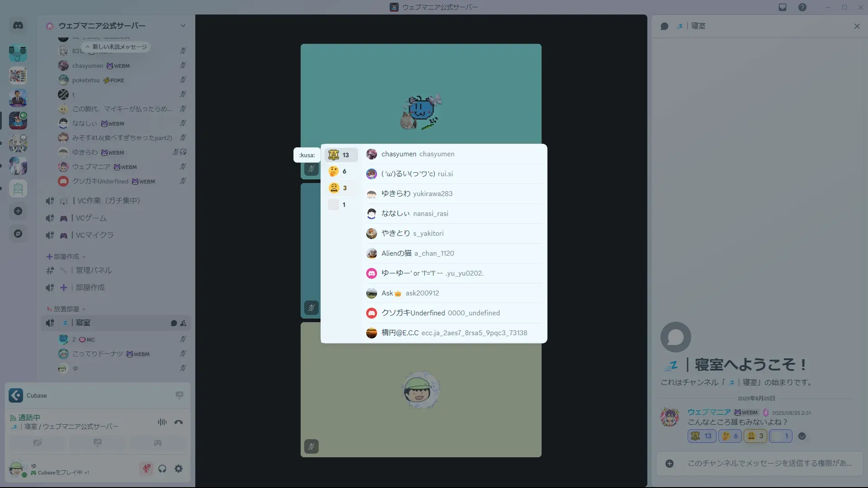Open noise suppression waveform icon

click(162, 422)
